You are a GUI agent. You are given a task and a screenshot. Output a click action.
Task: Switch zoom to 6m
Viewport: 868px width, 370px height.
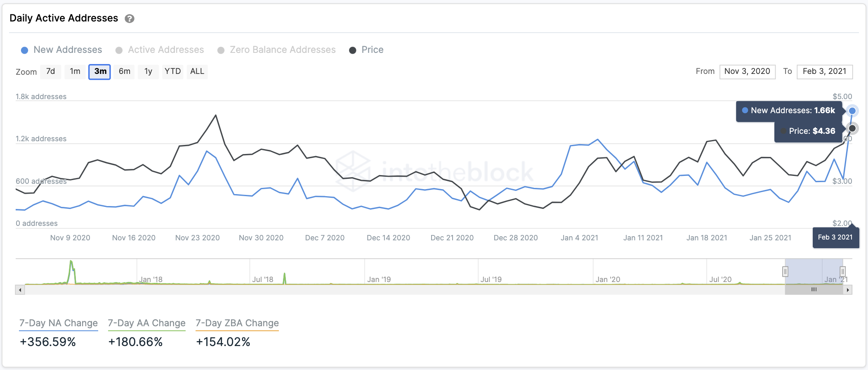tap(124, 71)
